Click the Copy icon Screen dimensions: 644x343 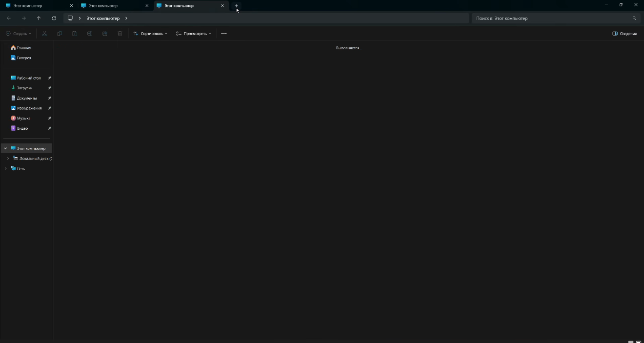[x=60, y=33]
